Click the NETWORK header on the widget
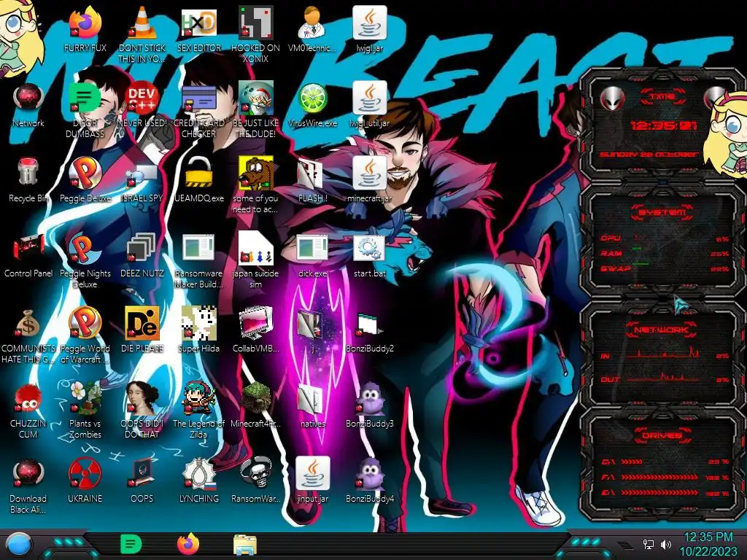Viewport: 747px width, 560px height. [661, 330]
